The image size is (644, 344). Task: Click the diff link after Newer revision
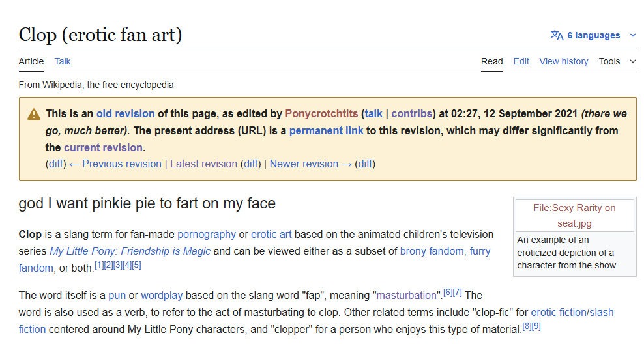(365, 164)
